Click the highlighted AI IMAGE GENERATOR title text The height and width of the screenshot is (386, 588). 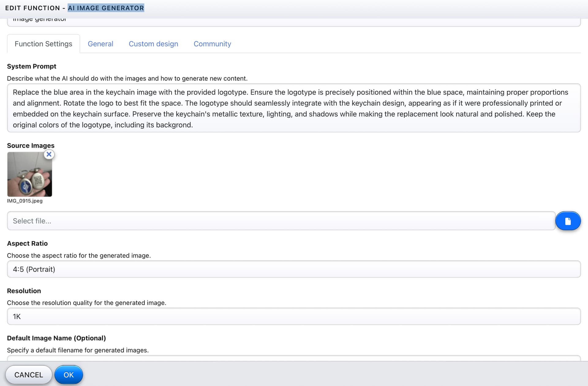pyautogui.click(x=106, y=8)
